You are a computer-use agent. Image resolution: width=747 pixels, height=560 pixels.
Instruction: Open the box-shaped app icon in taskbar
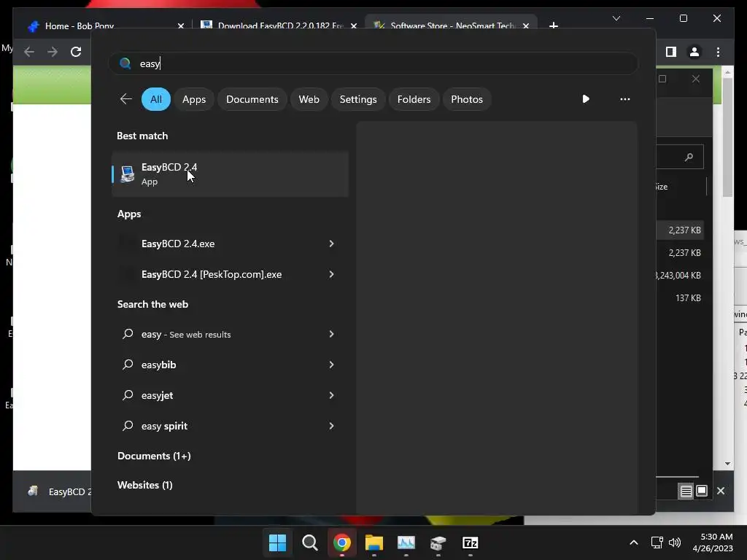pyautogui.click(x=438, y=542)
